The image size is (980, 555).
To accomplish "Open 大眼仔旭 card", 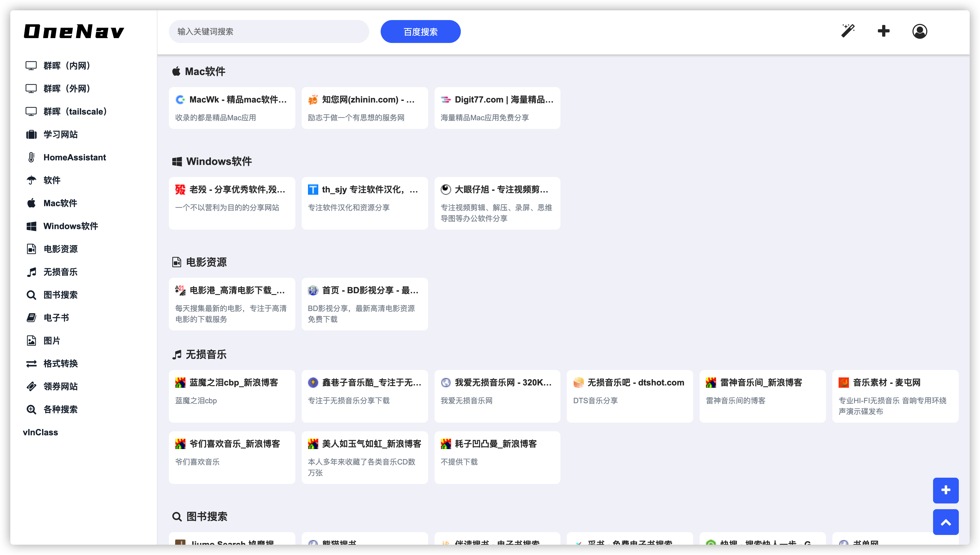I will tap(497, 203).
